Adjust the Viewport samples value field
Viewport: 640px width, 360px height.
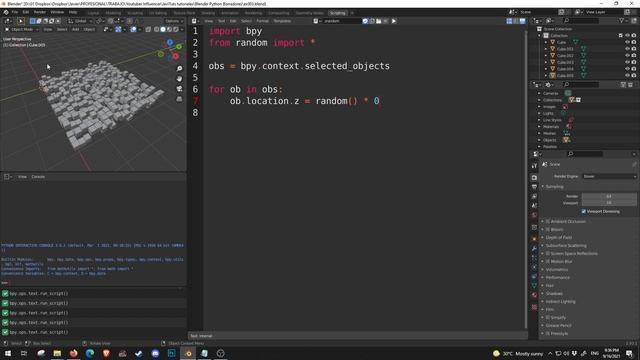609,203
